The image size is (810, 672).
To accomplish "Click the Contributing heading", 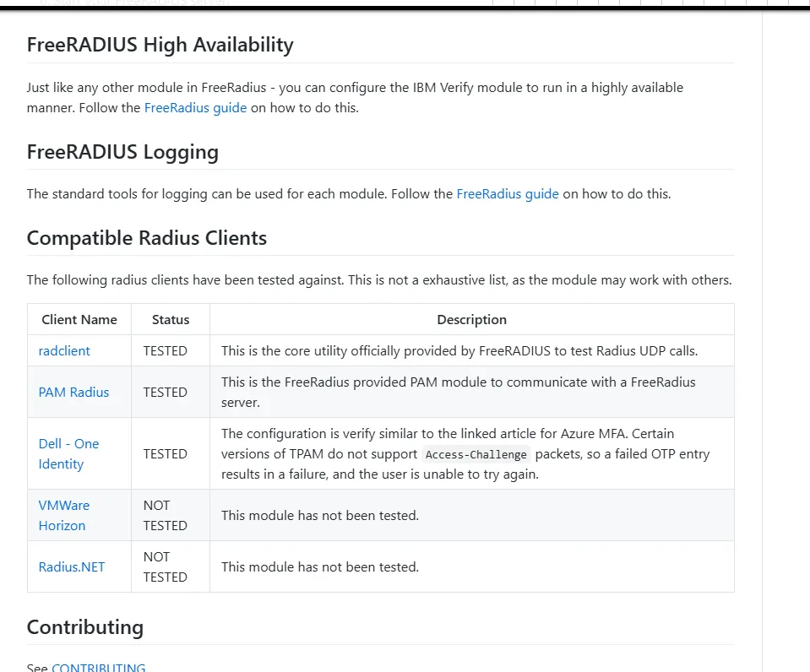I will tap(85, 627).
